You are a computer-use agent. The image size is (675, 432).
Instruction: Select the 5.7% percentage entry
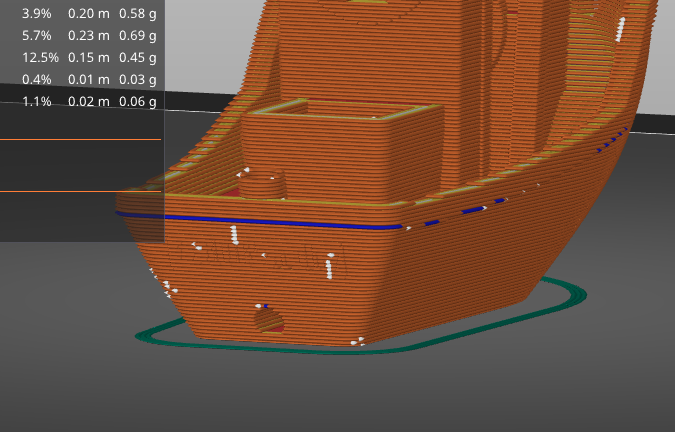(37, 36)
